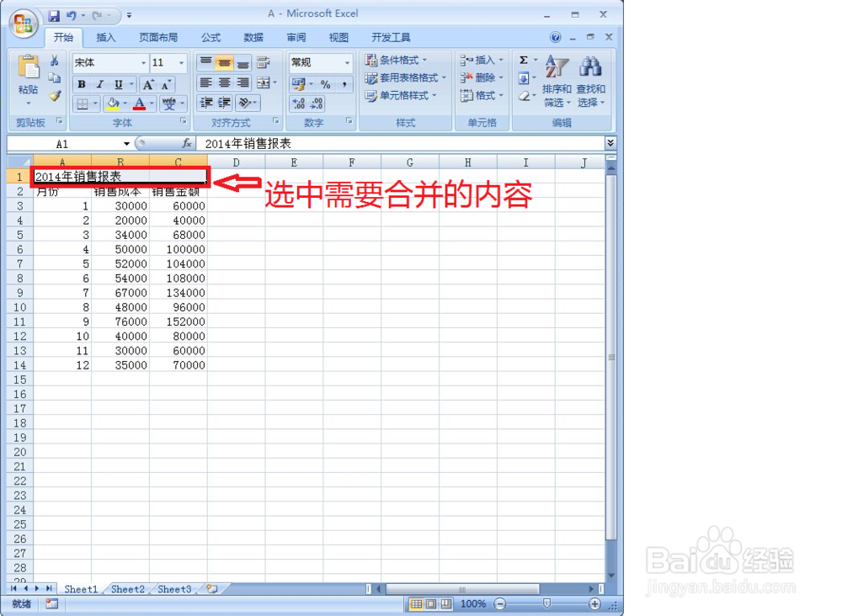Toggle the left align button
842x616 pixels.
(x=206, y=81)
